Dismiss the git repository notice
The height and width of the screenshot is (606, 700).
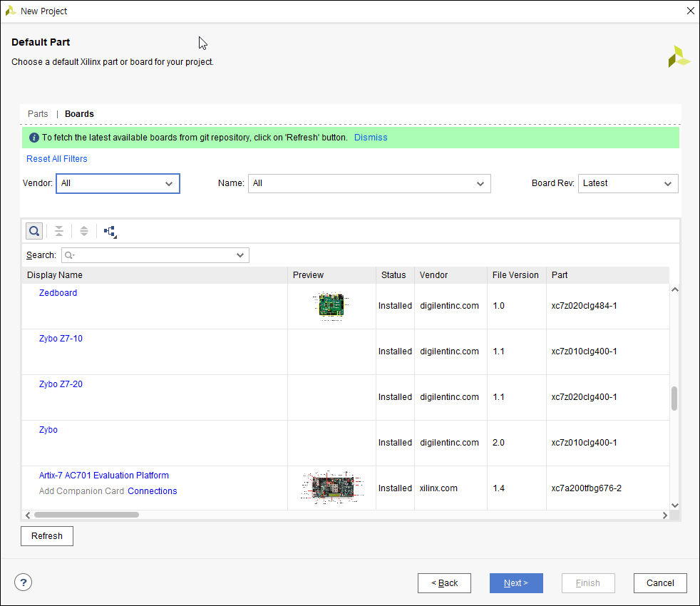tap(371, 138)
